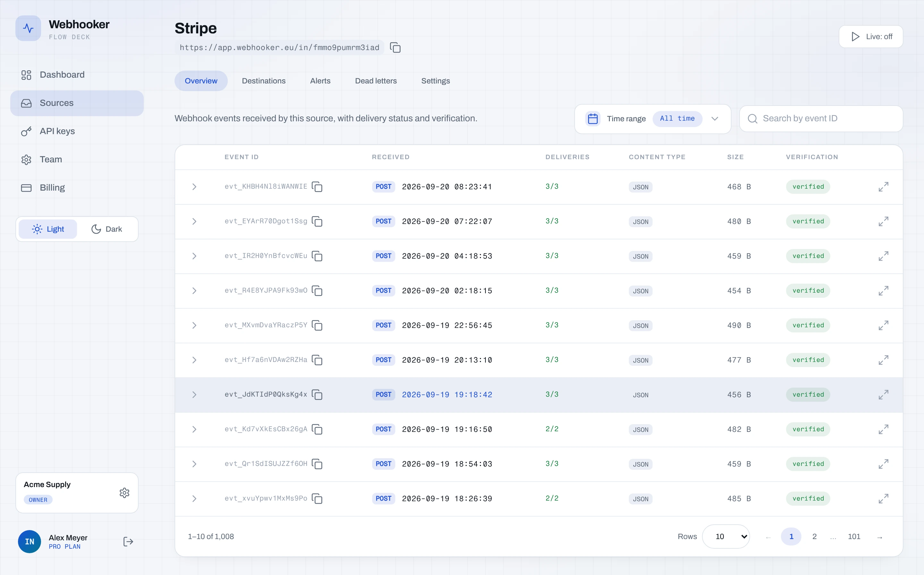The width and height of the screenshot is (924, 575).
Task: Open Team page in sidebar
Action: (77, 159)
